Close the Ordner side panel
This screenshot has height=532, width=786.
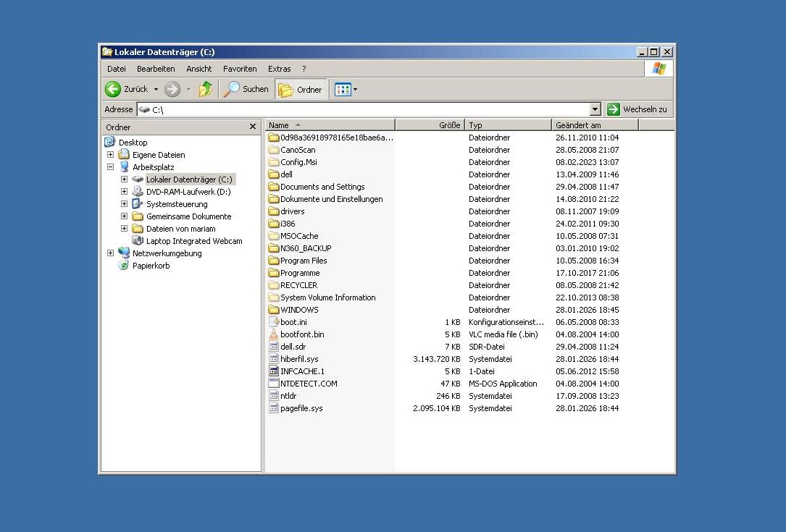click(253, 127)
